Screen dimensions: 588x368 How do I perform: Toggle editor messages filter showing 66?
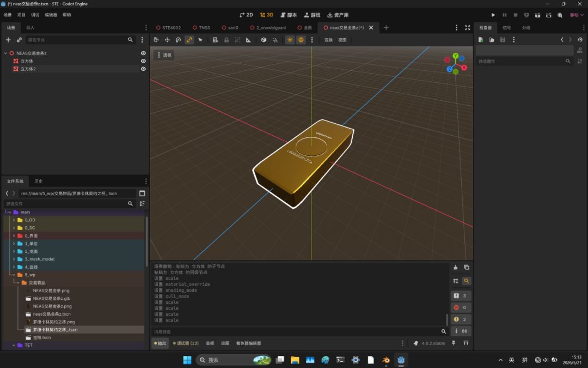[461, 331]
